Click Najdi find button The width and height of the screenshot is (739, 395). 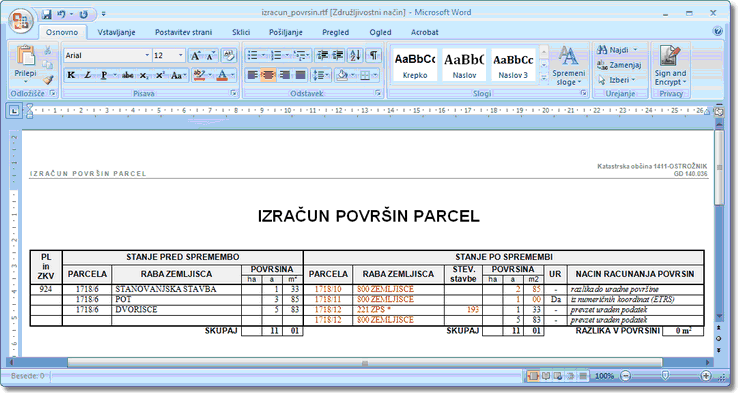coord(616,49)
